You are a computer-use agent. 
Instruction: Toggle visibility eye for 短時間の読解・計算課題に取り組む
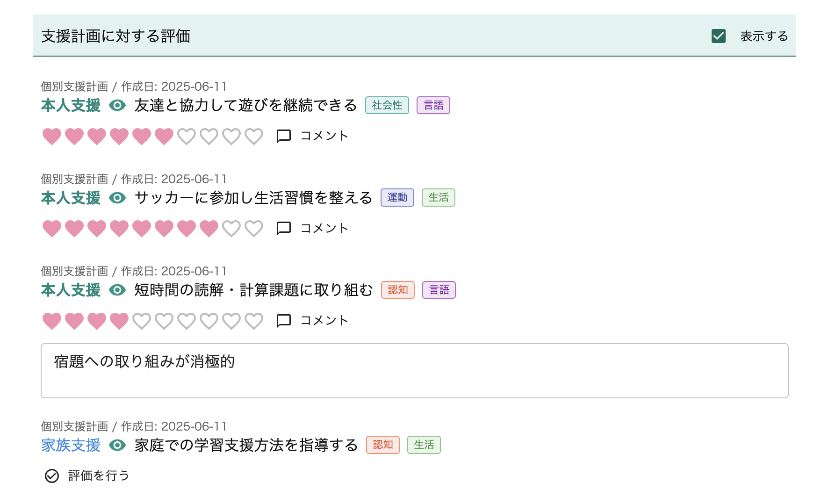[117, 290]
